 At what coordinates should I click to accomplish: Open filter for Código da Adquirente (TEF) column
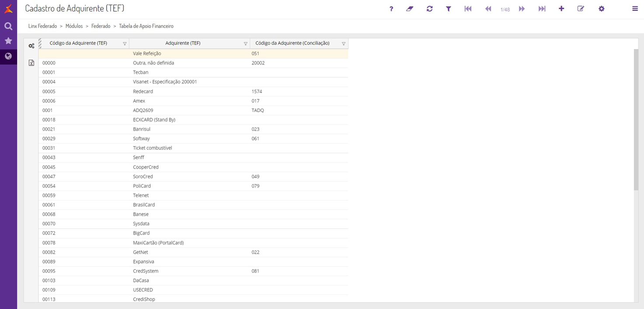coord(125,44)
